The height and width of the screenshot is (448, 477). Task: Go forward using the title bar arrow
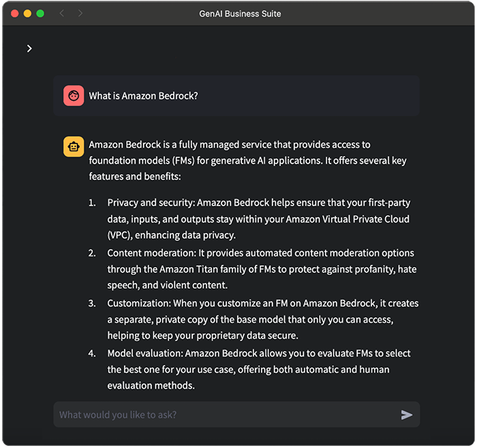[80, 14]
